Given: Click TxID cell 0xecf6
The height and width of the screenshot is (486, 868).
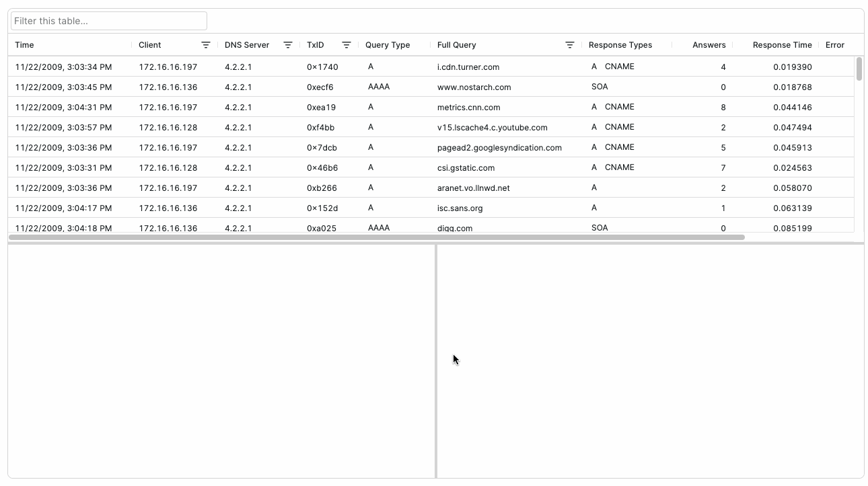Looking at the screenshot, I should [320, 87].
